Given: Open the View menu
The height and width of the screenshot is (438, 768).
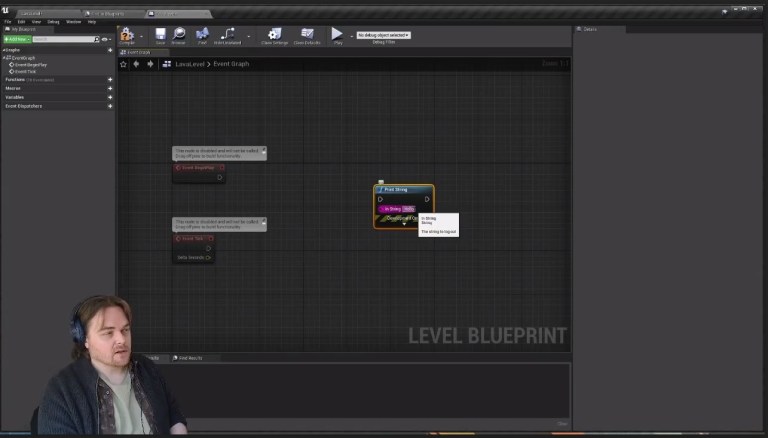Looking at the screenshot, I should pos(36,22).
